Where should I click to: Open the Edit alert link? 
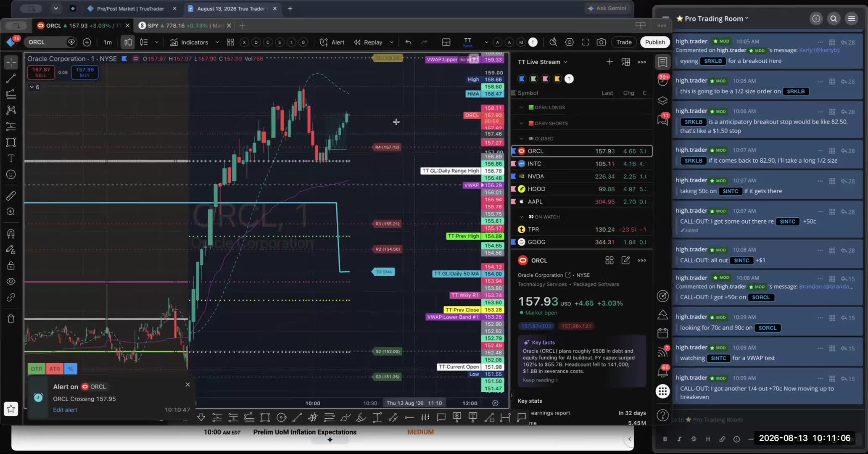point(65,410)
